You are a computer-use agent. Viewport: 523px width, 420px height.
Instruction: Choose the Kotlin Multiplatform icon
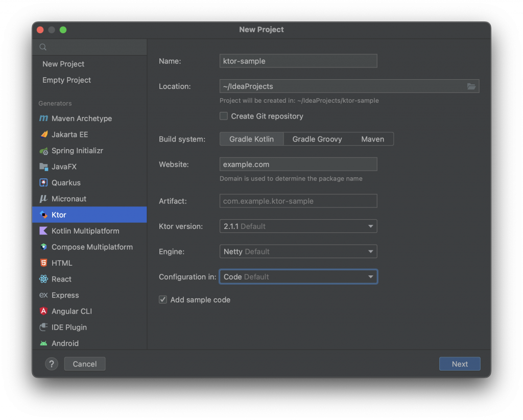coord(44,231)
